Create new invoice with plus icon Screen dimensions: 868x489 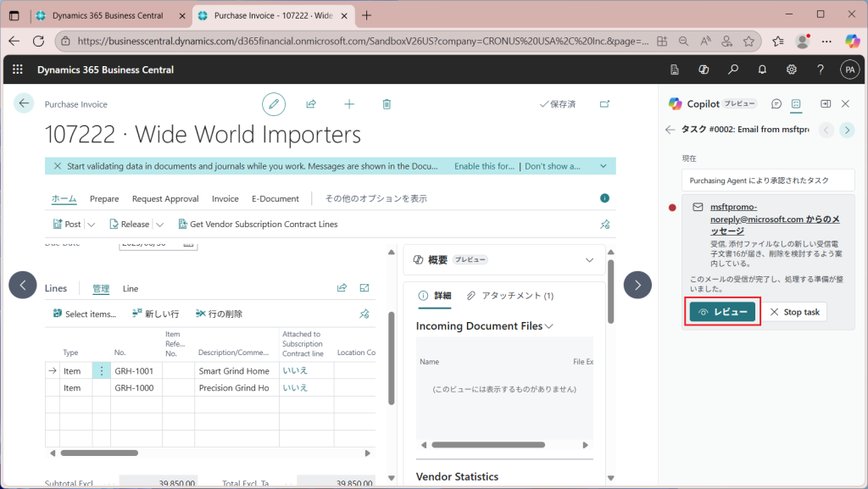pos(349,104)
